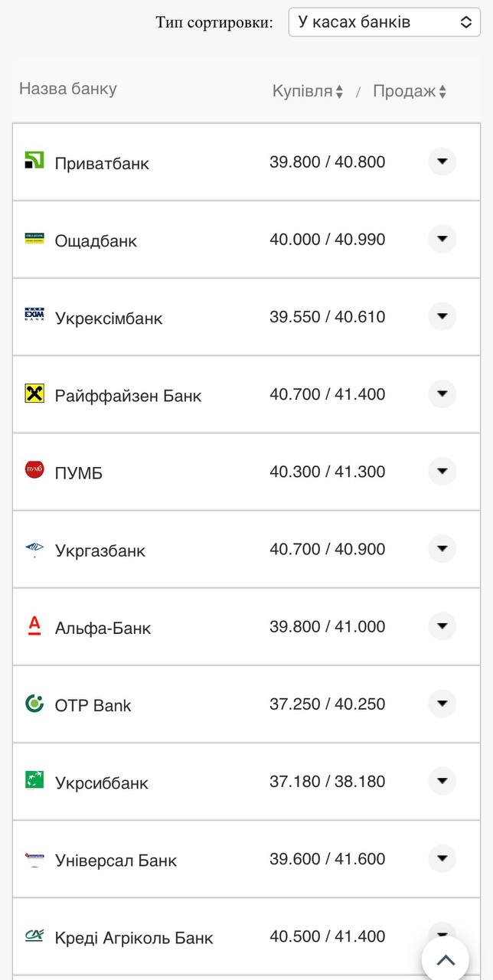Sort by the Купівля column
Viewport: 493px width, 980px height.
pyautogui.click(x=302, y=90)
